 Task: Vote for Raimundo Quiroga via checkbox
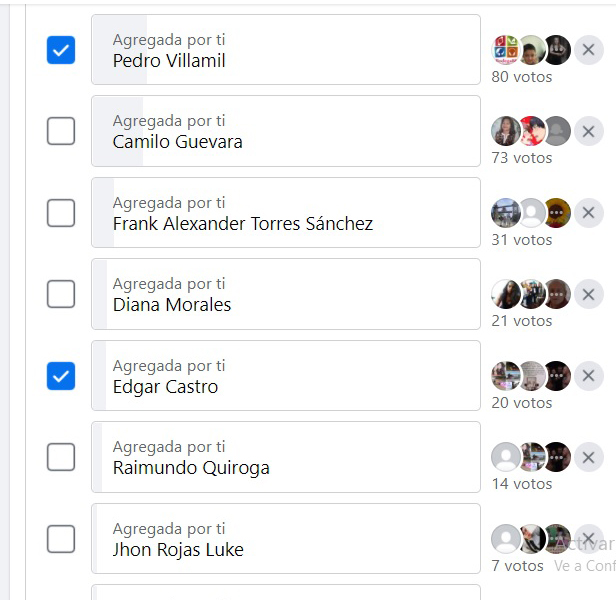click(x=61, y=457)
